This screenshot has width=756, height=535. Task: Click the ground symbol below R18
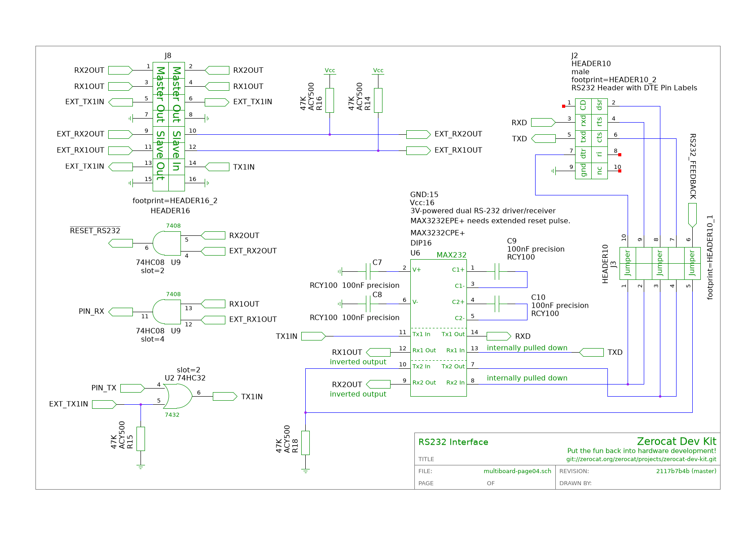click(x=305, y=471)
